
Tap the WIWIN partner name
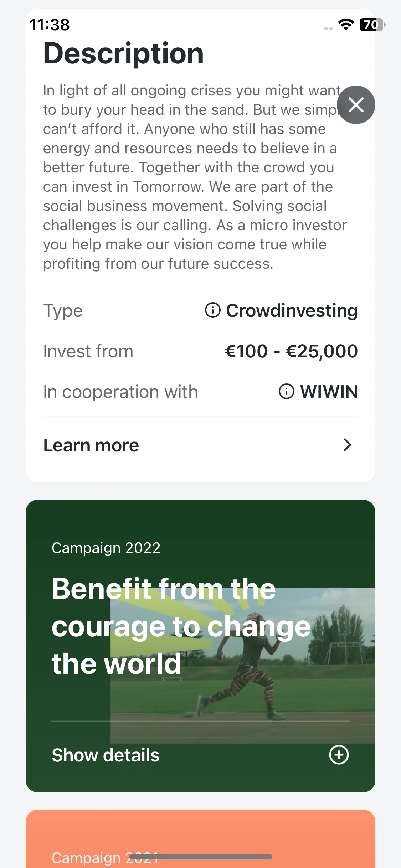[x=329, y=392]
